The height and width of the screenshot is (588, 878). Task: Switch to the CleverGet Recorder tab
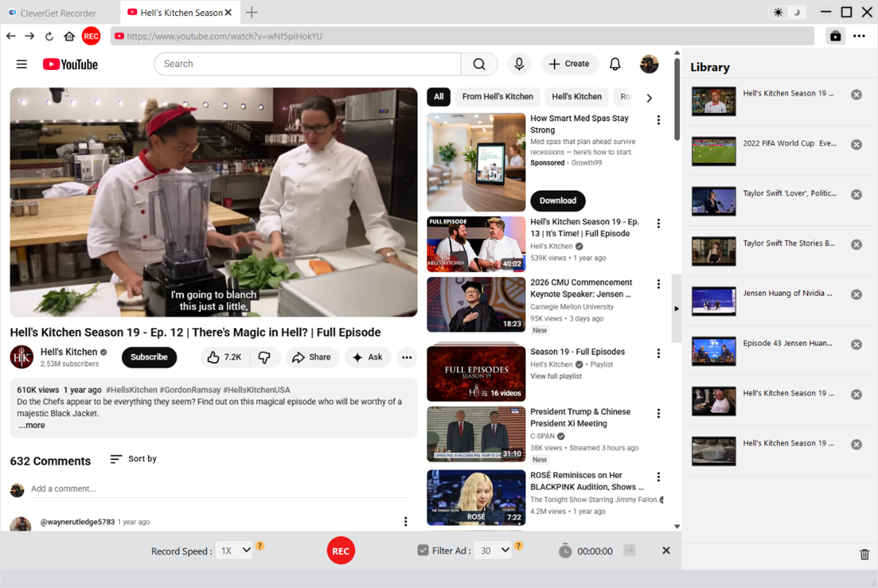pos(59,12)
